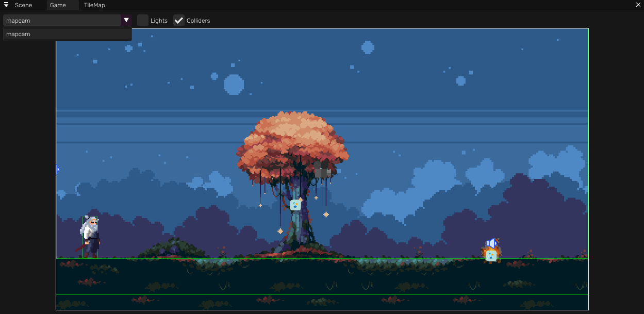Uncheck the Colliders checkbox
Viewport: 644px width, 314px height.
point(179,21)
